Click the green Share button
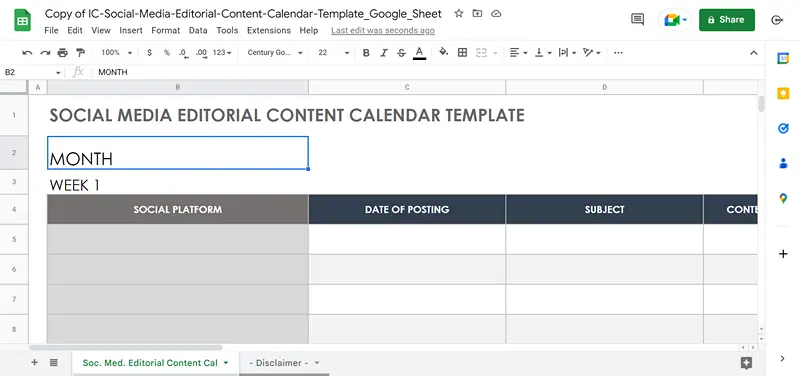Screen dimensions: 800x376 point(727,19)
